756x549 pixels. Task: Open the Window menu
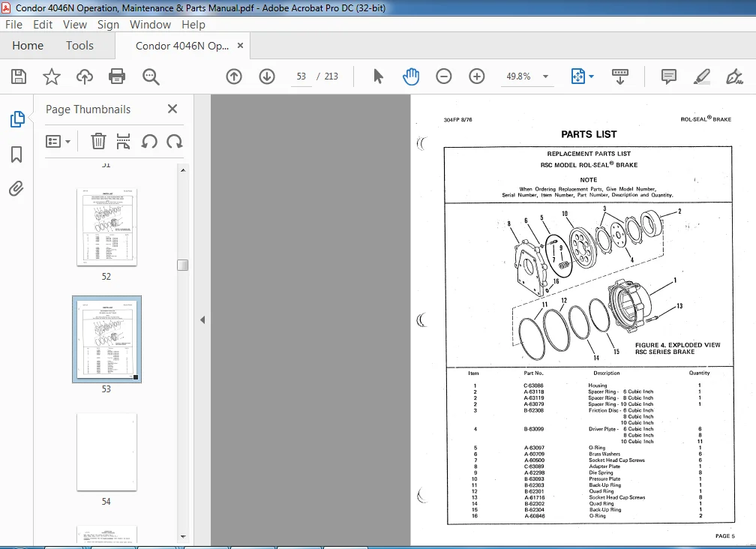click(x=150, y=25)
